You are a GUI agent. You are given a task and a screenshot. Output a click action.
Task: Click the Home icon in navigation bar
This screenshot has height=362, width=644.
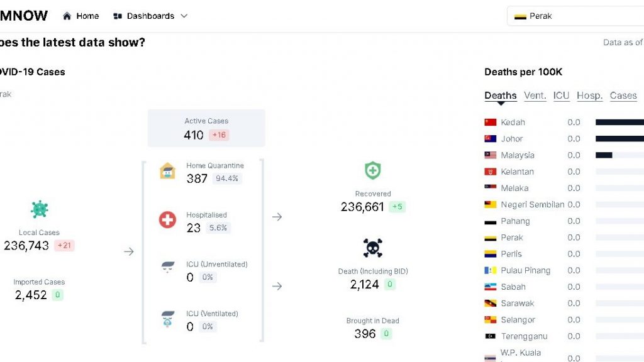(x=67, y=16)
